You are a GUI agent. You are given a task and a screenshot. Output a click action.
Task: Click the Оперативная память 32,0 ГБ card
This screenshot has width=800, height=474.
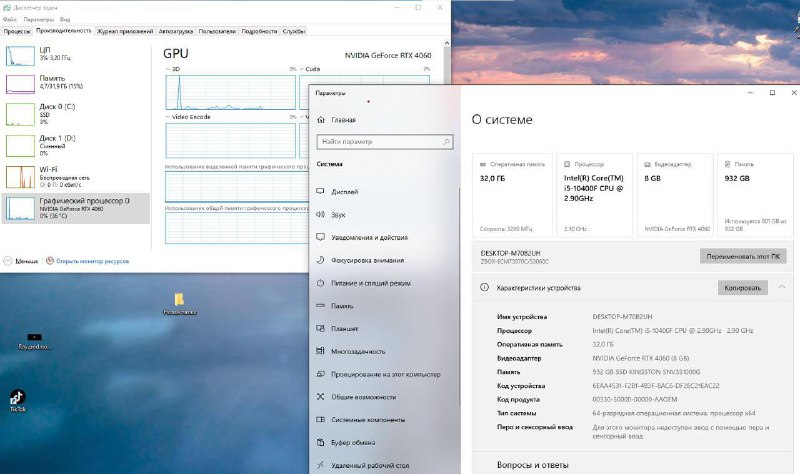click(x=512, y=195)
